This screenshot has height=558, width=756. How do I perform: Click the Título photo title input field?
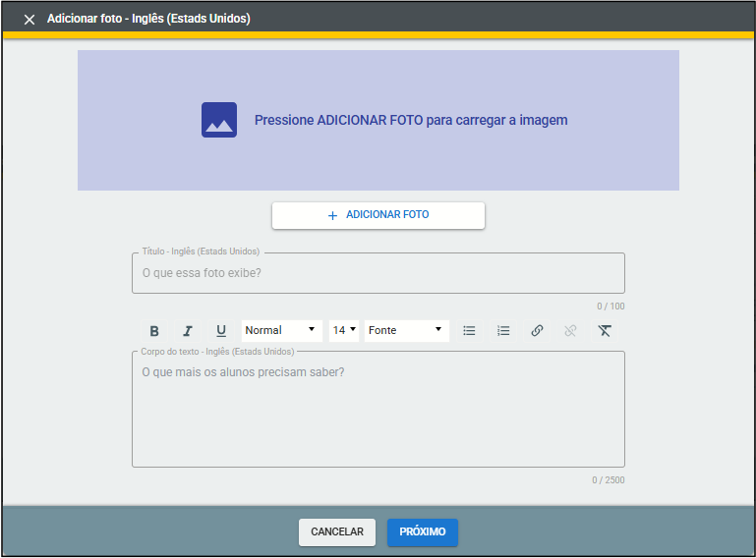tap(378, 273)
